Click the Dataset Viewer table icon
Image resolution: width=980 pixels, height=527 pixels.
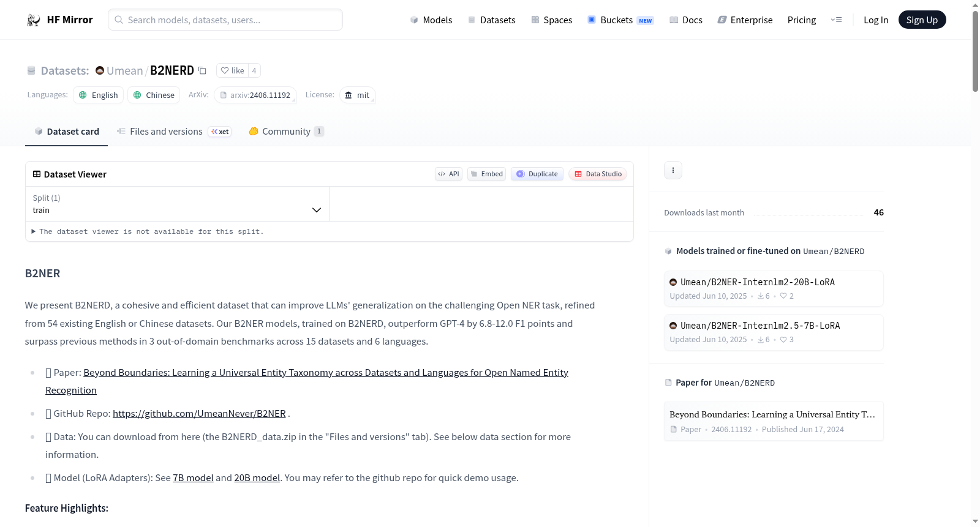(x=37, y=174)
